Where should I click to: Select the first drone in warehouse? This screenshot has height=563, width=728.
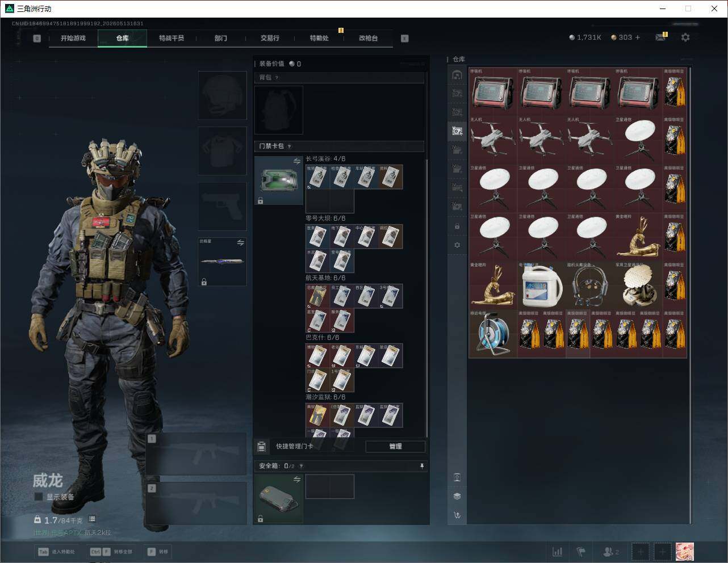[493, 141]
